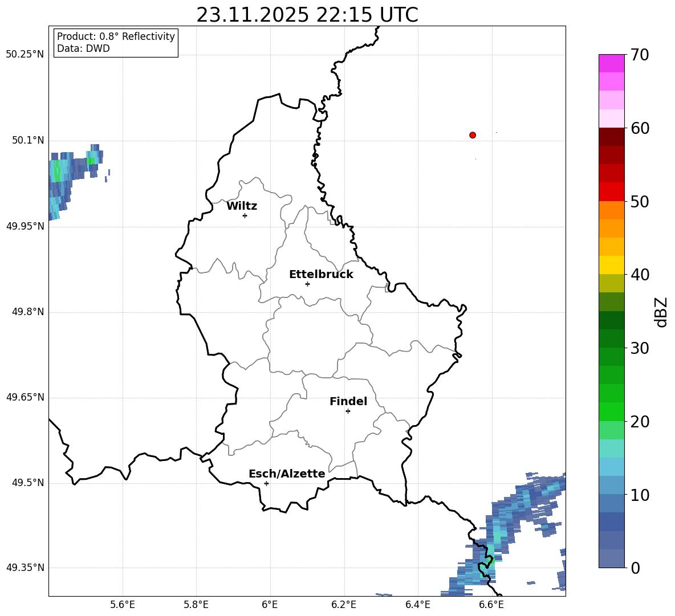Click the 6°E longitude label
The width and height of the screenshot is (675, 616).
click(270, 605)
